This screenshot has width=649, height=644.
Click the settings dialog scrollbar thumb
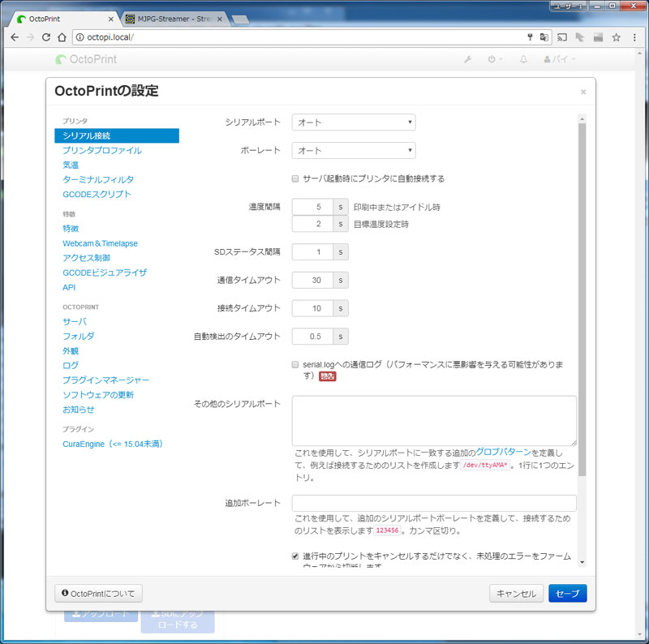coord(582,299)
